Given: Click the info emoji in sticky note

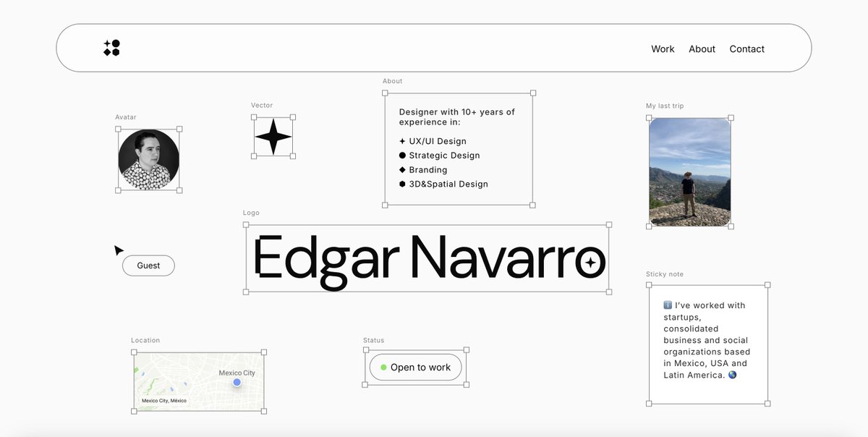Looking at the screenshot, I should coord(668,305).
